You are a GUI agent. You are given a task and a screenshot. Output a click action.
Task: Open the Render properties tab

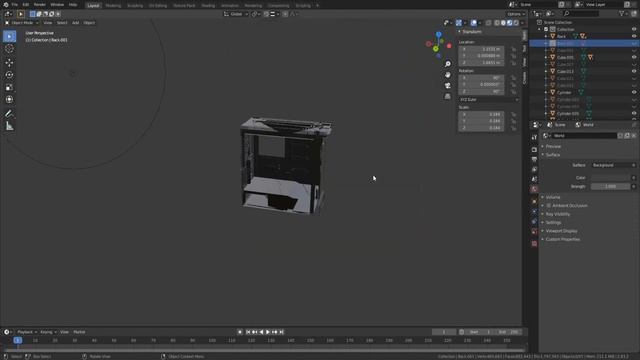click(534, 149)
